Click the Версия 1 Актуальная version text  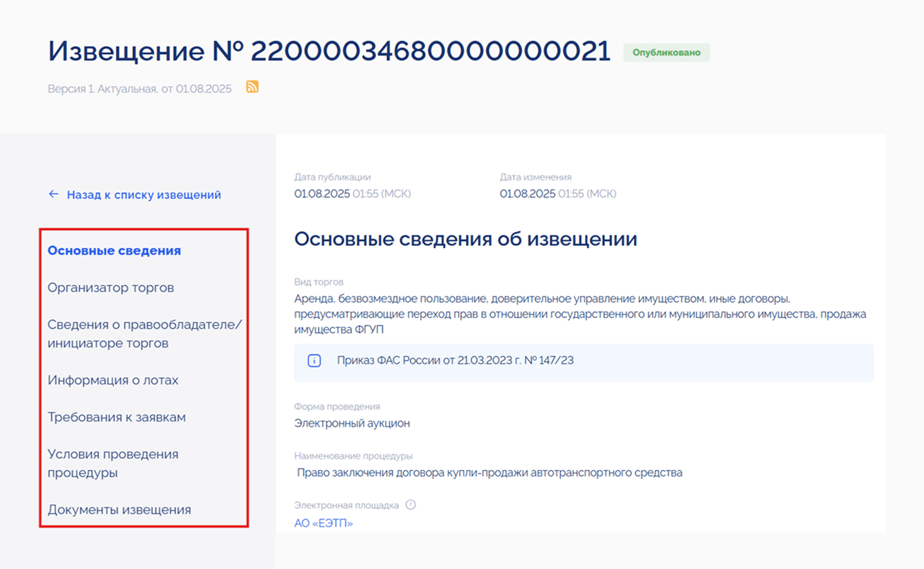coord(139,89)
